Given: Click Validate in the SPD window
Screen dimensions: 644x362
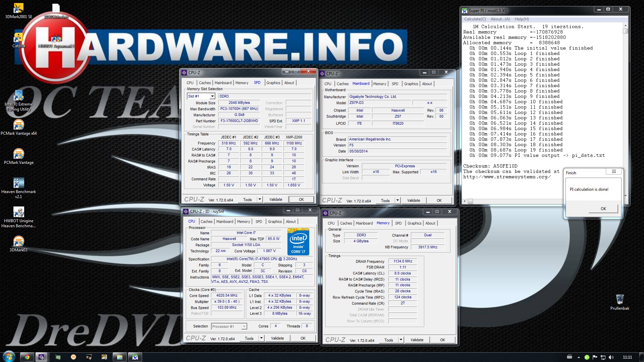Looking at the screenshot, I should click(x=276, y=199).
